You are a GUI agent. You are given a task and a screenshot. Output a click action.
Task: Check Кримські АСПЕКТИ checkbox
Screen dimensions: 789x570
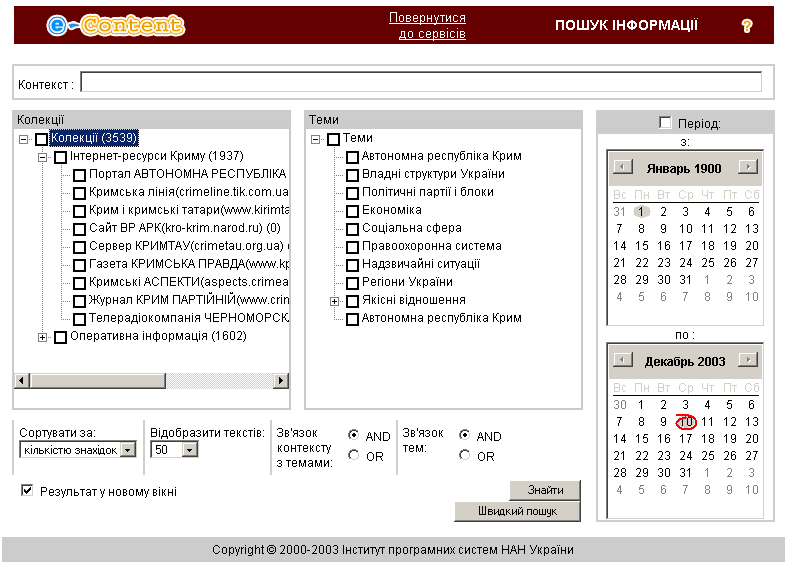tap(79, 283)
